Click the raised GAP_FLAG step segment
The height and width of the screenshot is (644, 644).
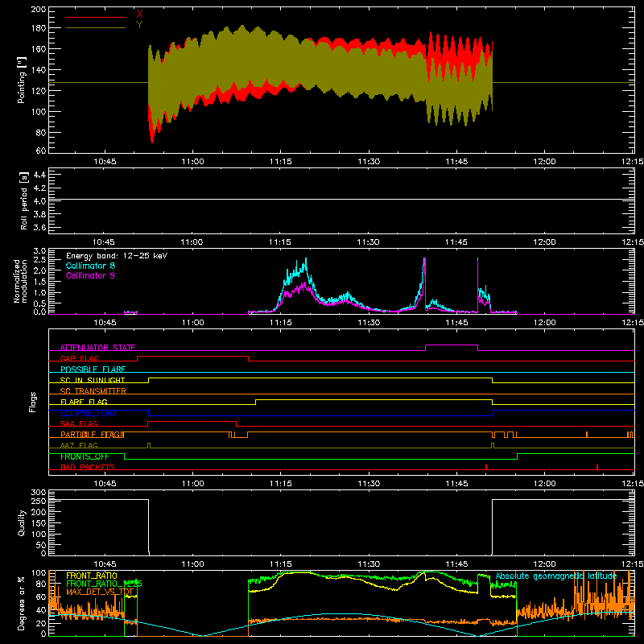(x=192, y=356)
